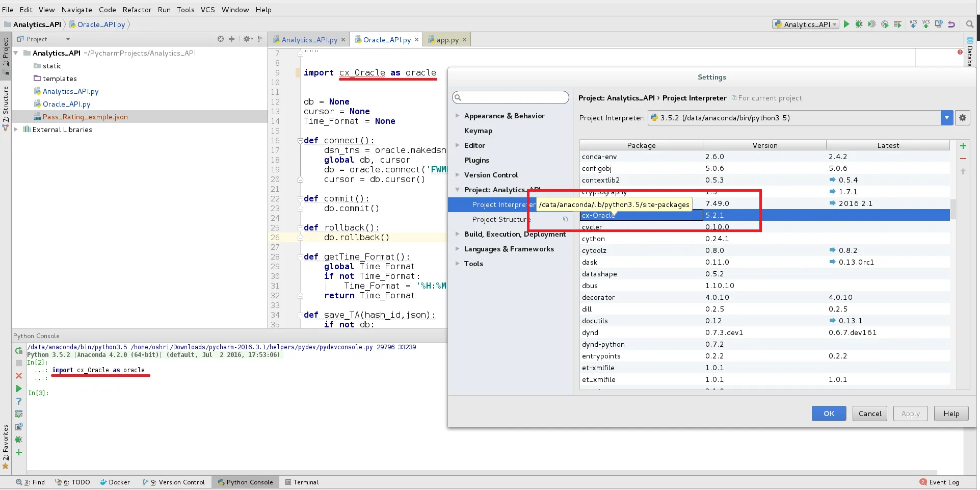Expand the External Libraries node

(x=16, y=130)
